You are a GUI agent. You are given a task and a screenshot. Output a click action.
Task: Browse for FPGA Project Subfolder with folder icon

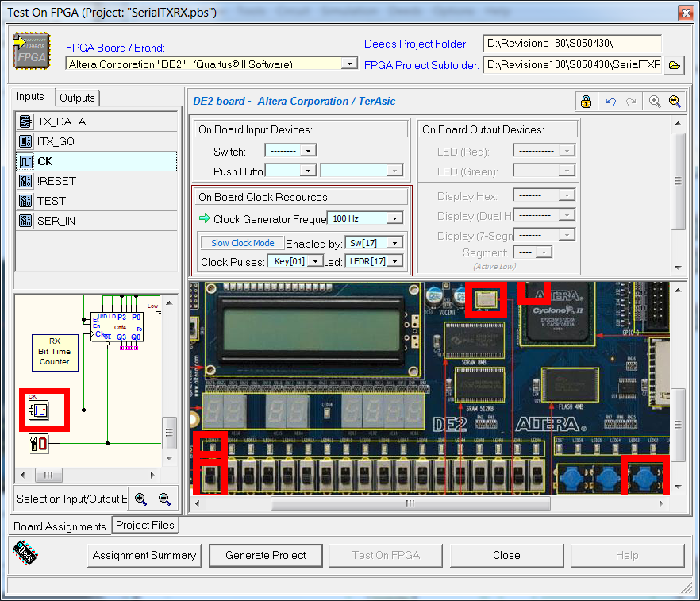674,65
